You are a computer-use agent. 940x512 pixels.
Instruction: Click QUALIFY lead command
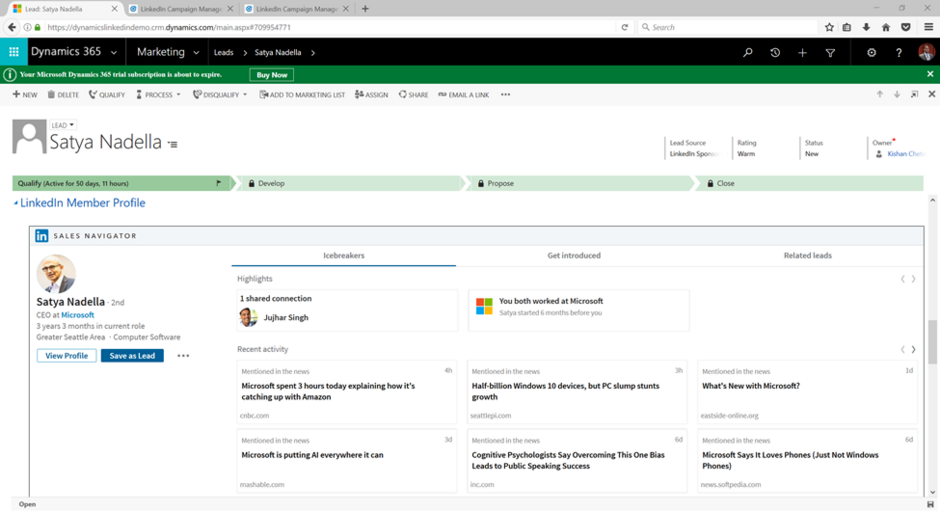pyautogui.click(x=107, y=95)
